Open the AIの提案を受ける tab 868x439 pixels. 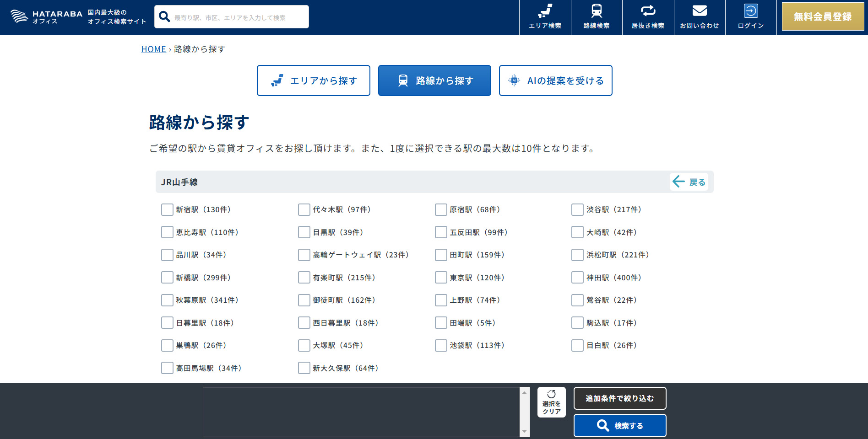point(555,80)
